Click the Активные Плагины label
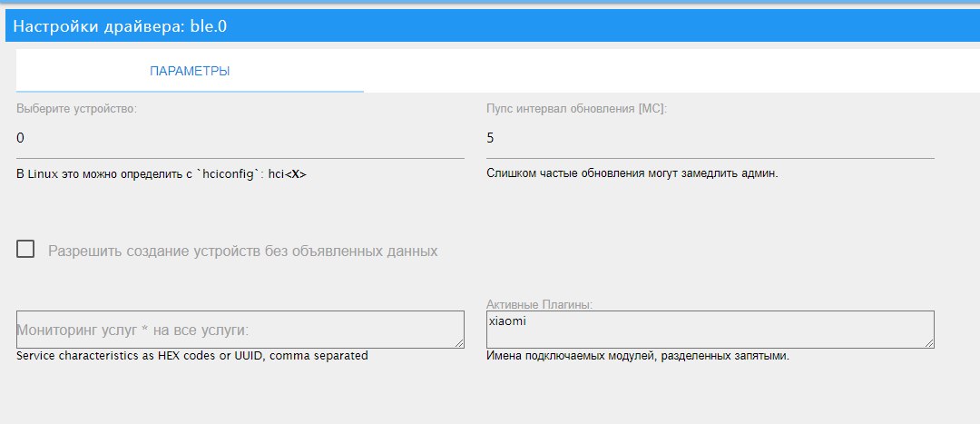 [x=539, y=304]
